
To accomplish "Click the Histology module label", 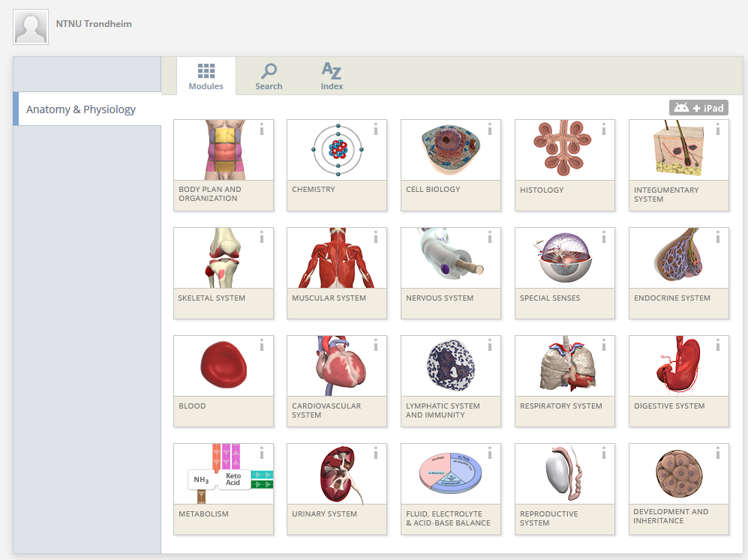I will [x=542, y=190].
